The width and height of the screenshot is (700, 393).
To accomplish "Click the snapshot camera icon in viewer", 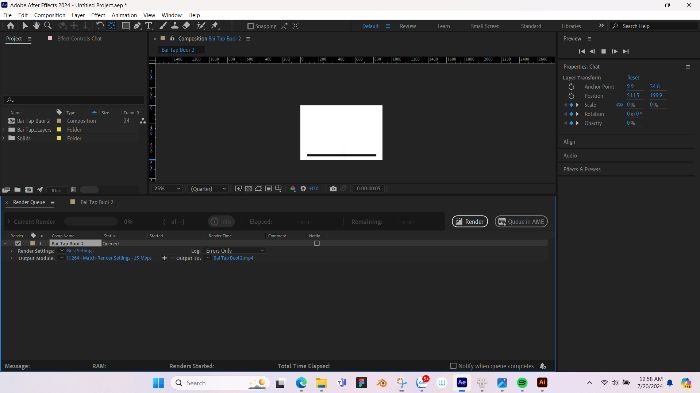I will coord(333,188).
